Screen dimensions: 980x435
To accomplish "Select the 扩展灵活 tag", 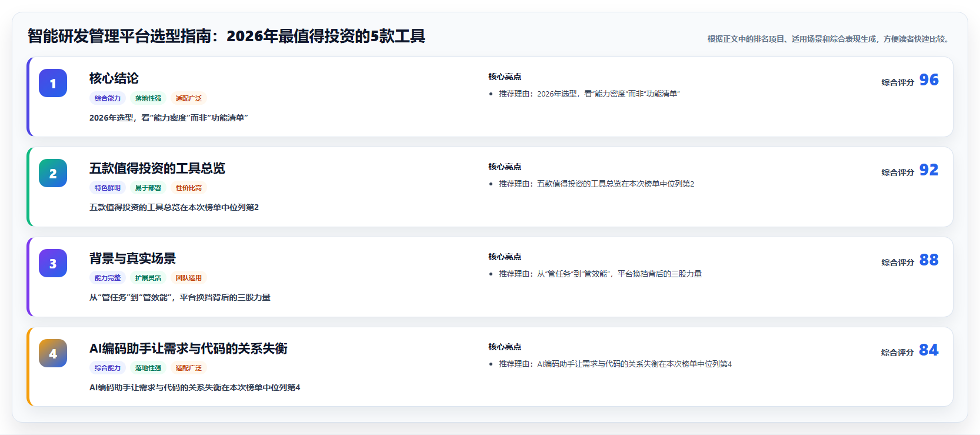I will pyautogui.click(x=148, y=278).
